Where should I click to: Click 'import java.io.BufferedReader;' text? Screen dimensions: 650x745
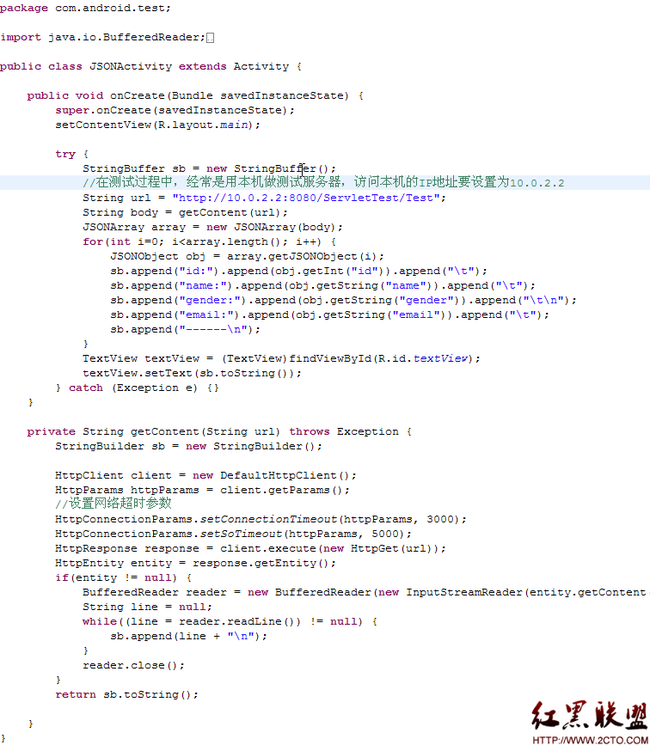tap(103, 37)
